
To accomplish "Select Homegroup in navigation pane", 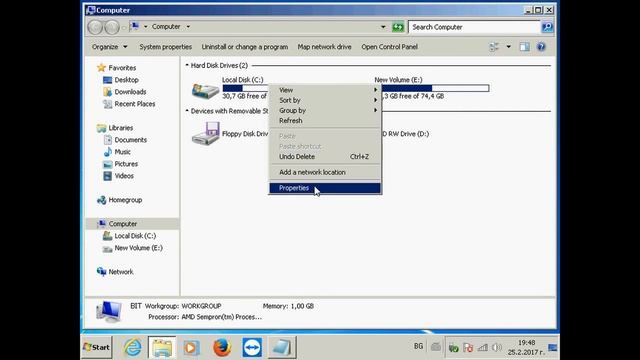I will (x=125, y=200).
